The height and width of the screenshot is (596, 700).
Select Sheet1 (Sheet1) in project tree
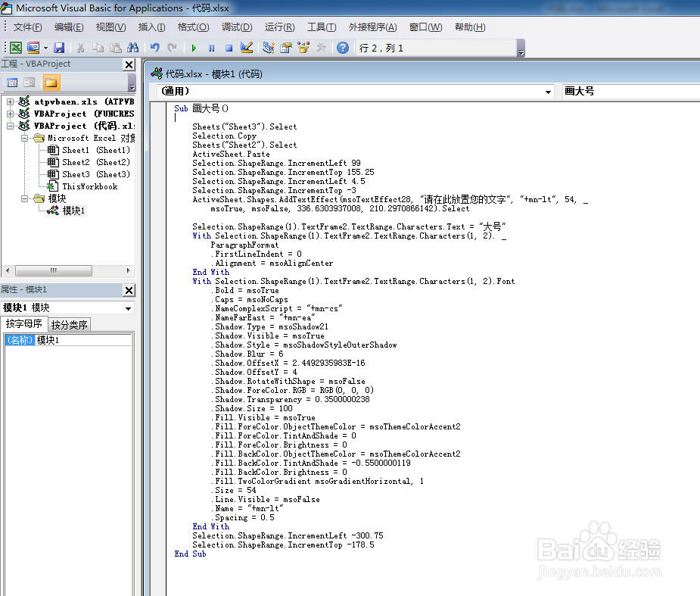(x=89, y=150)
